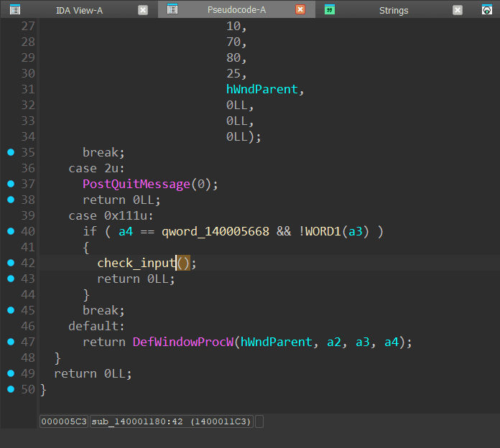Screen dimensions: 500x448
Task: Toggle breakpoint dot on line 47
Action: tap(10, 342)
